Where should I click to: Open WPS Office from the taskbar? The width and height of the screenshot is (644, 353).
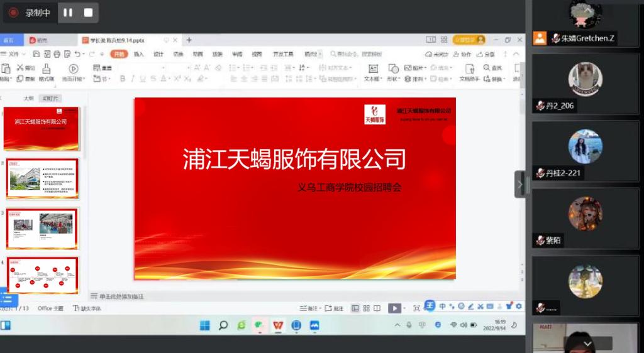click(x=277, y=325)
